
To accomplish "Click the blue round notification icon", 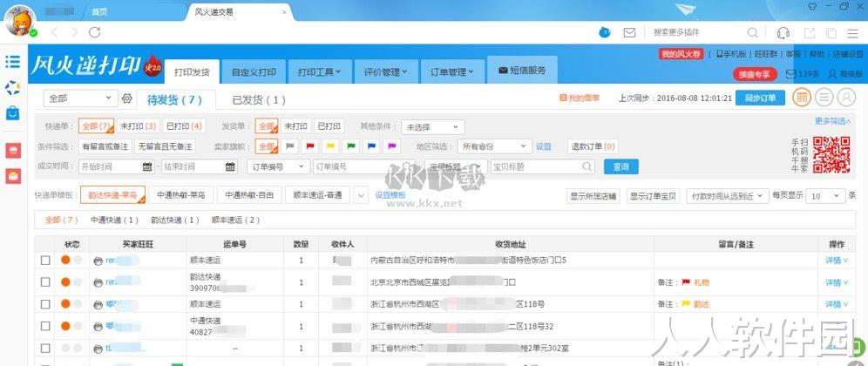I will 605,32.
